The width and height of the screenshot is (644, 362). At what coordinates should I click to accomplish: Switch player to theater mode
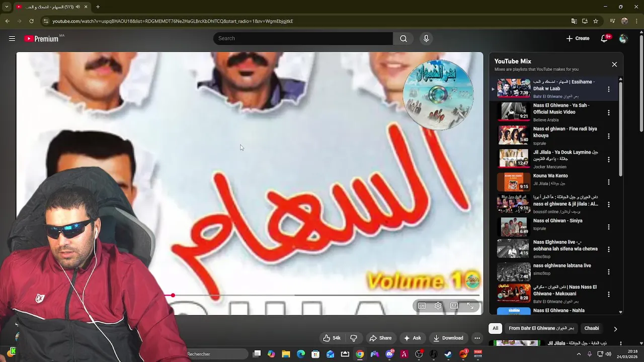(x=454, y=306)
